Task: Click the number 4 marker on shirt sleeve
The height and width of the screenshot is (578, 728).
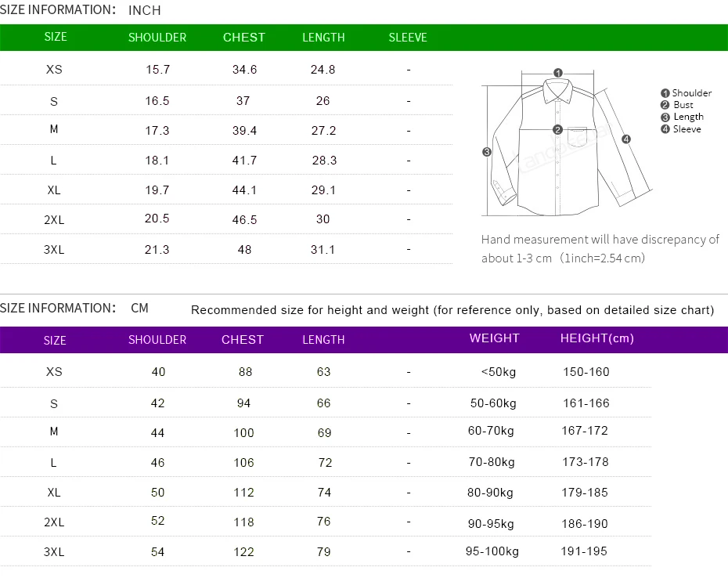Action: [x=626, y=139]
